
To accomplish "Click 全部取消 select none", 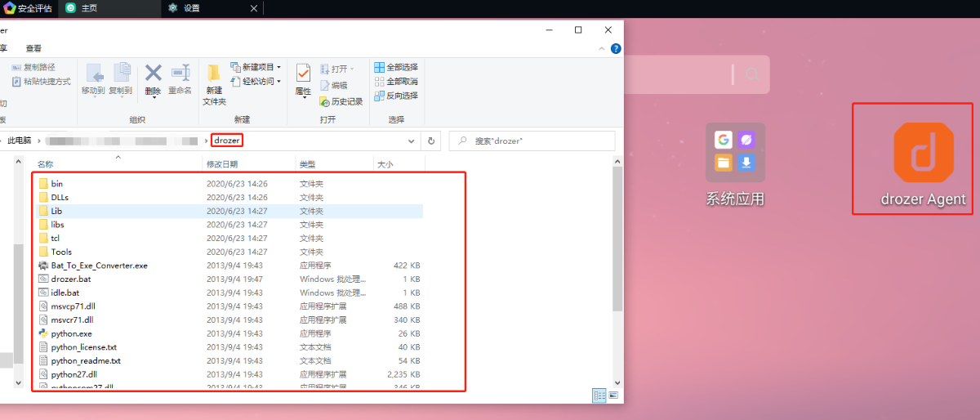I will (x=396, y=81).
